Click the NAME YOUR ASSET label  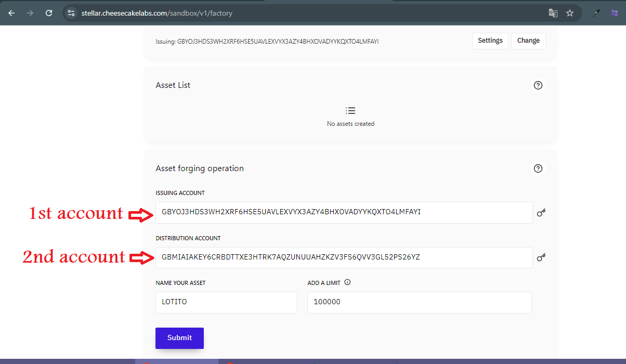[180, 283]
